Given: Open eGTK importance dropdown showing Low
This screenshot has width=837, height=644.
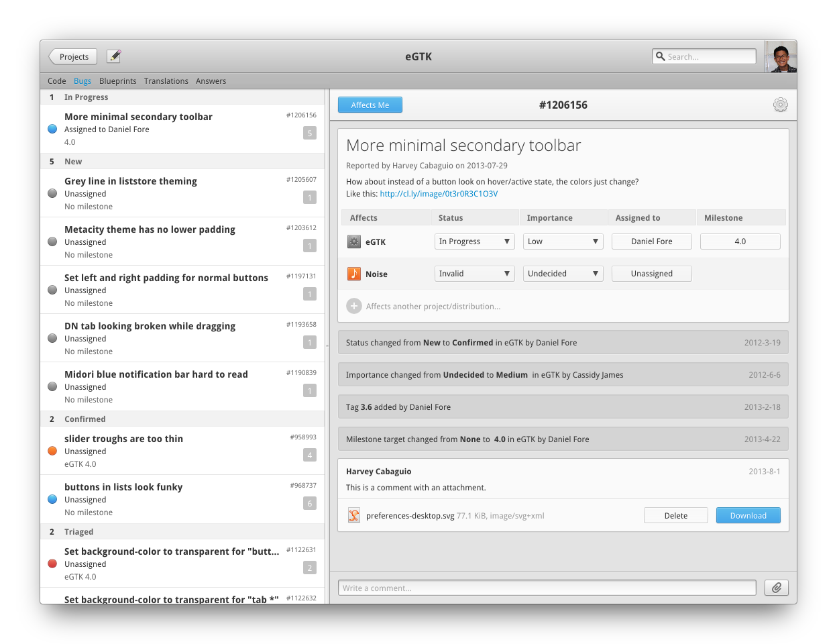Looking at the screenshot, I should 563,241.
